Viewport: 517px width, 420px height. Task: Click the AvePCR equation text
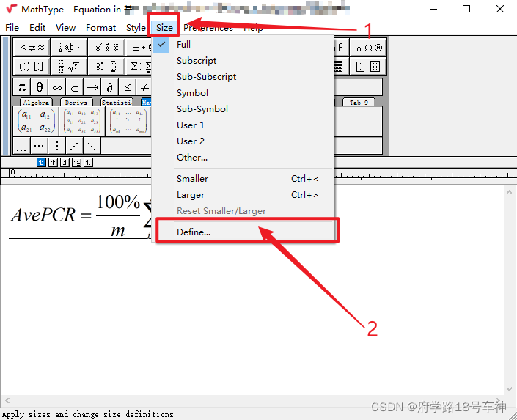point(43,215)
